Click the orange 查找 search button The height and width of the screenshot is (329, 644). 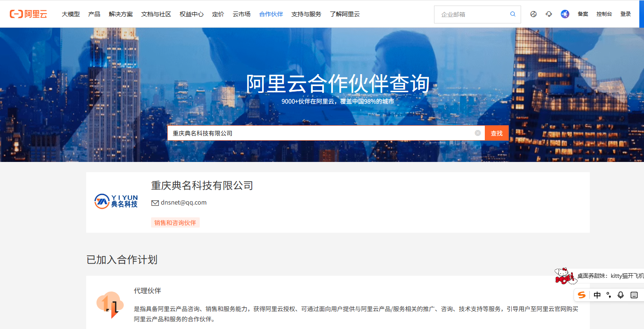click(497, 133)
